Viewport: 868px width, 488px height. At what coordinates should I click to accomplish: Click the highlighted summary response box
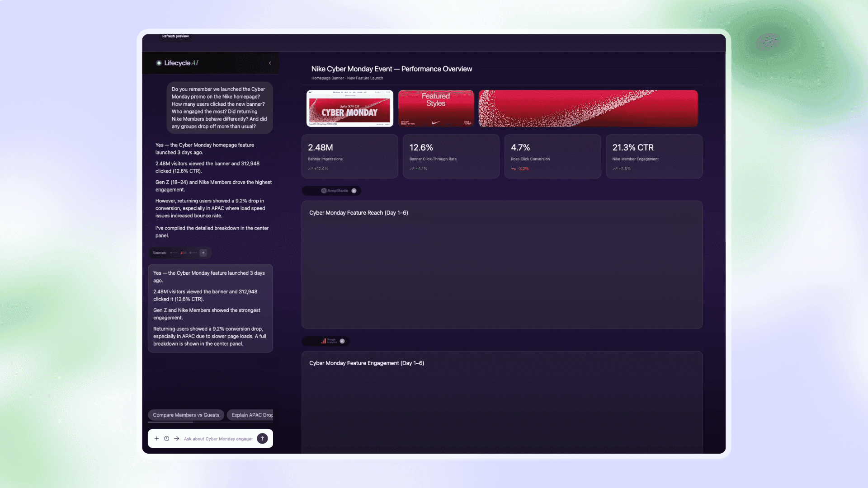click(x=210, y=308)
